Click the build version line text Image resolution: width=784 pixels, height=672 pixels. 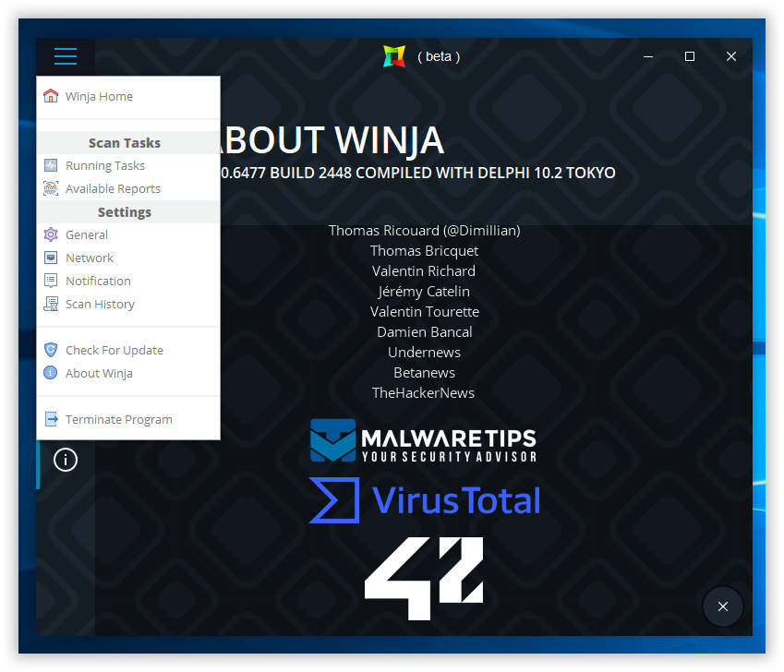coord(418,173)
